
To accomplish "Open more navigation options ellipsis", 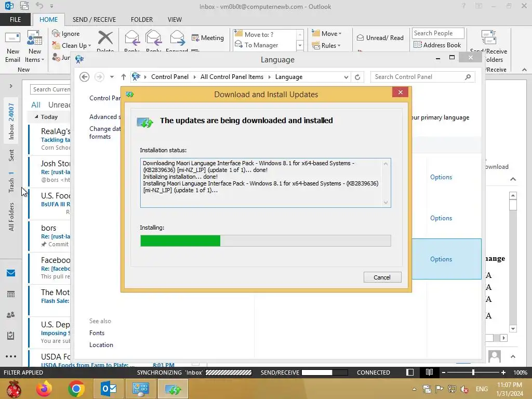I will click(11, 356).
